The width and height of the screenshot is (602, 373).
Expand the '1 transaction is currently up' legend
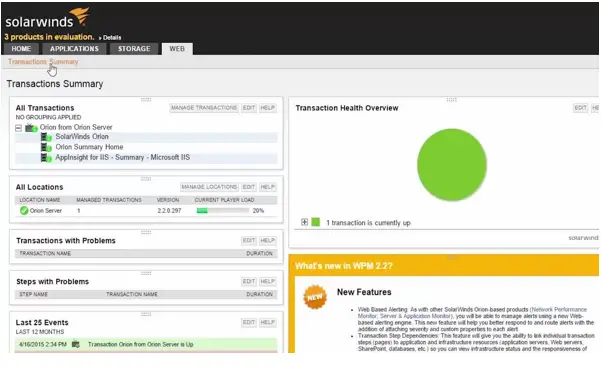click(x=304, y=222)
